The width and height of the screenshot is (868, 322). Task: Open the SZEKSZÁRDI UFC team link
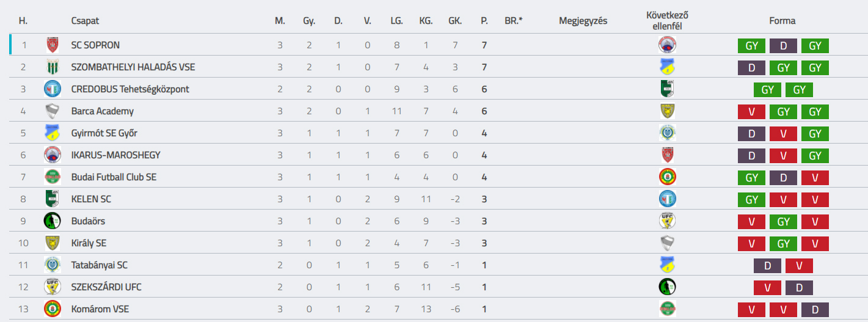tap(106, 287)
